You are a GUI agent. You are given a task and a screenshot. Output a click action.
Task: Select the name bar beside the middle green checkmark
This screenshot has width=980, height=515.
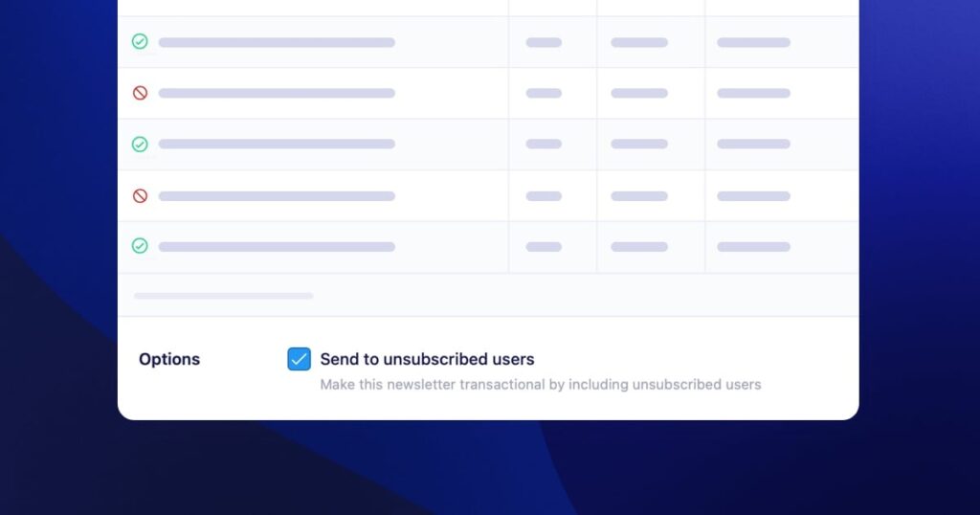pyautogui.click(x=277, y=145)
